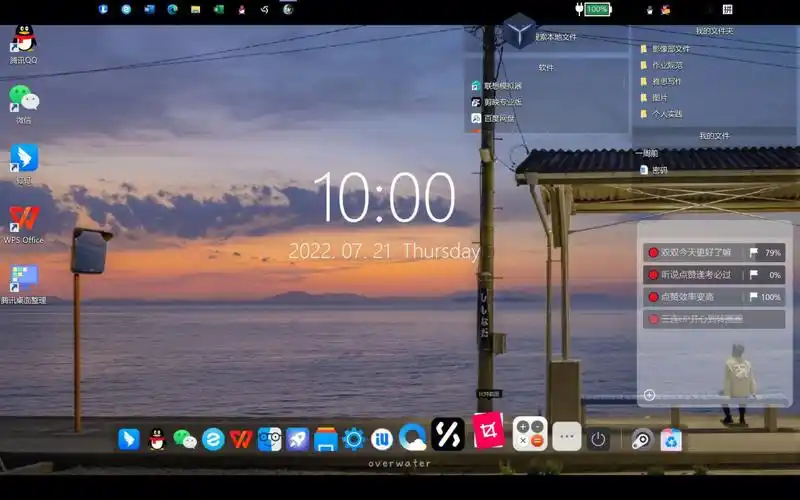Click the pink screenshot tool dock icon
The width and height of the screenshot is (800, 500).
pos(488,434)
